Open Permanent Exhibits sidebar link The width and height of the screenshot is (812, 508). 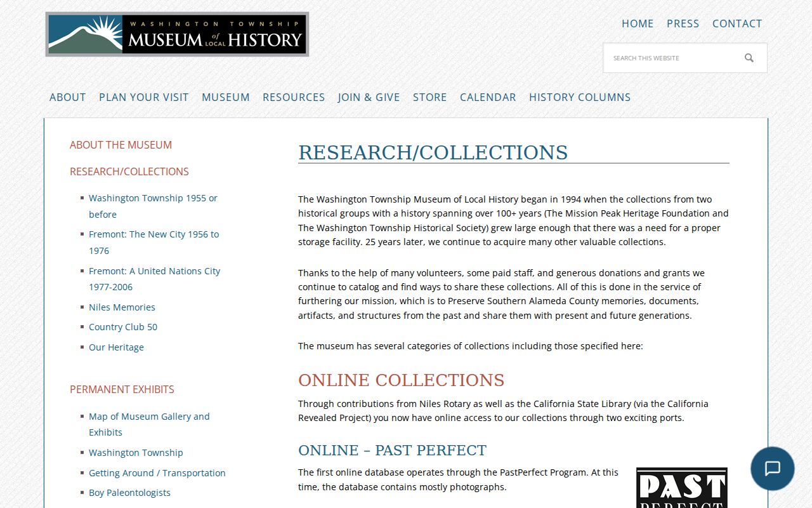(x=122, y=389)
